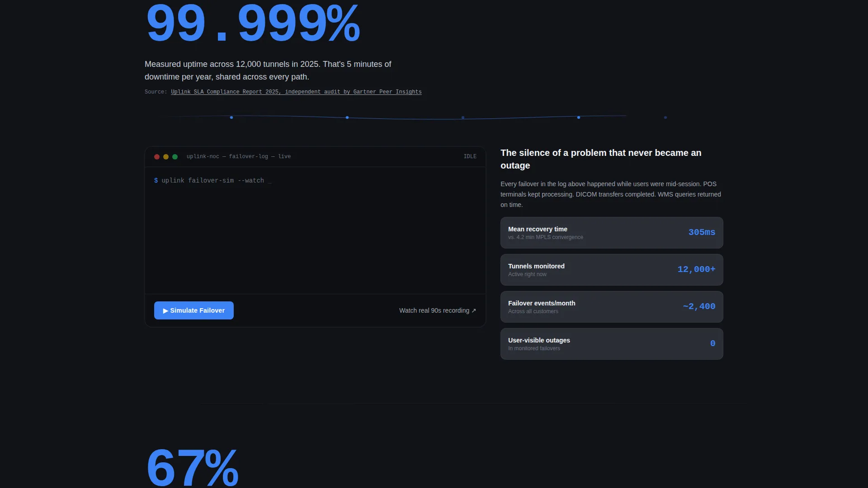
Task: Click the terminal title uplink-noc failover-log live
Action: (x=239, y=156)
